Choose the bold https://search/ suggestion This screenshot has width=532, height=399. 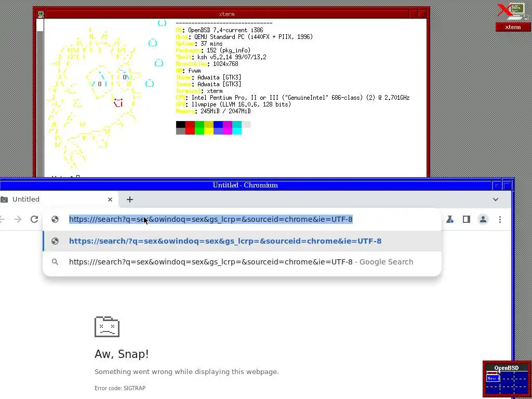[x=242, y=241]
